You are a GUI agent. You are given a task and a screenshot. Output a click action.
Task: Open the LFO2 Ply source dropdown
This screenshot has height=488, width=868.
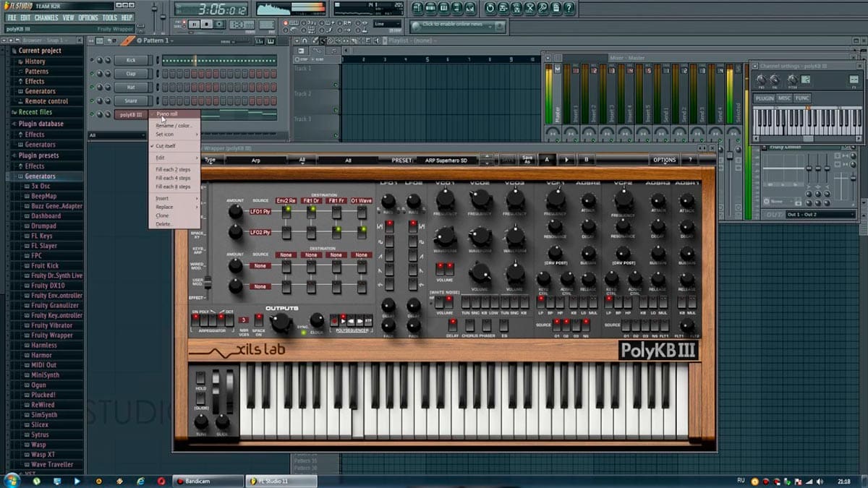coord(260,233)
